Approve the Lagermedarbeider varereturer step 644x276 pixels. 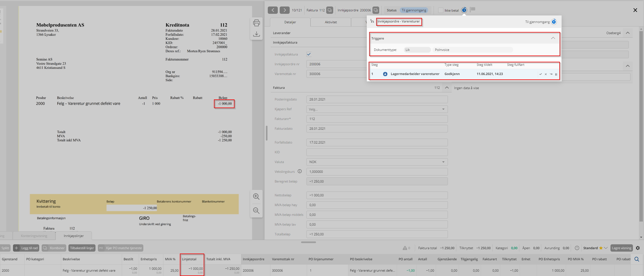(x=540, y=74)
